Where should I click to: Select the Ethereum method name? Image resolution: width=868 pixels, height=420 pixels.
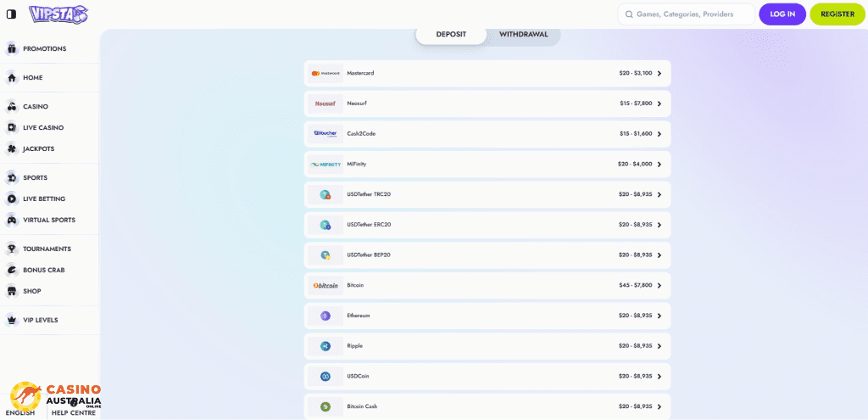coord(359,316)
